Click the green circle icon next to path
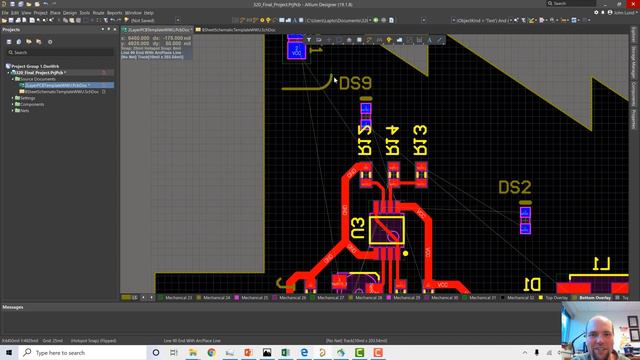Viewport: 640px width, 360px height. [376, 20]
